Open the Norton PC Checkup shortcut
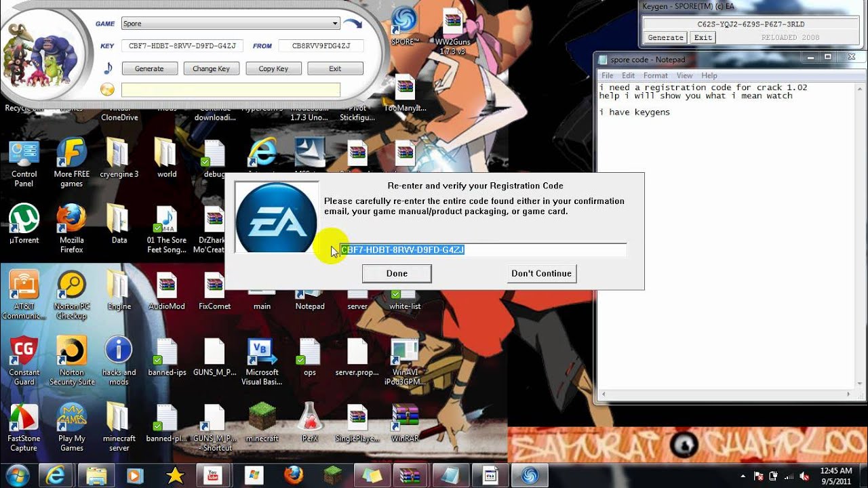The width and height of the screenshot is (868, 488). pyautogui.click(x=72, y=296)
